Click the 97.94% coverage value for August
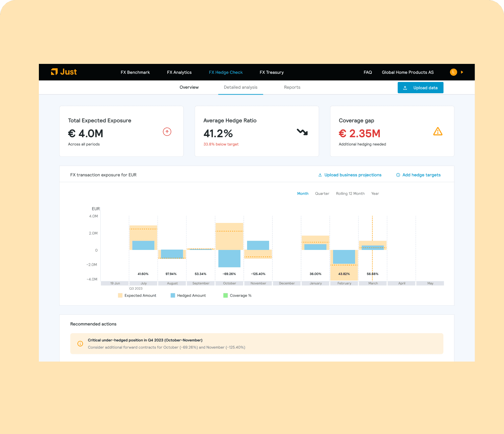 click(171, 274)
